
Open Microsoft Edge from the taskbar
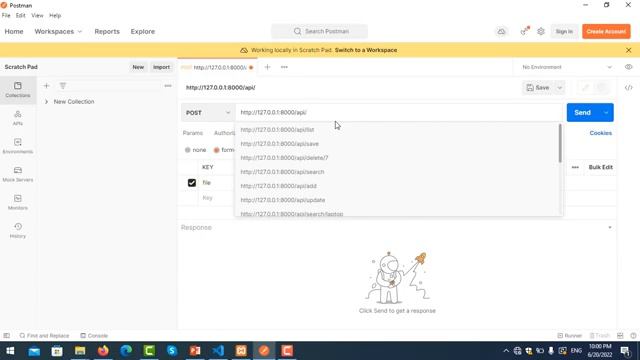126,351
